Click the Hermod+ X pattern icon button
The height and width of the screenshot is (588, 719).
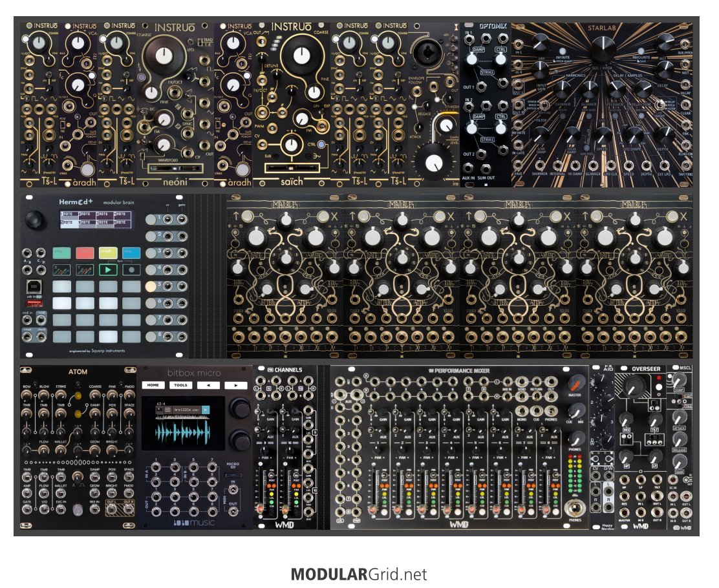pyautogui.click(x=61, y=269)
